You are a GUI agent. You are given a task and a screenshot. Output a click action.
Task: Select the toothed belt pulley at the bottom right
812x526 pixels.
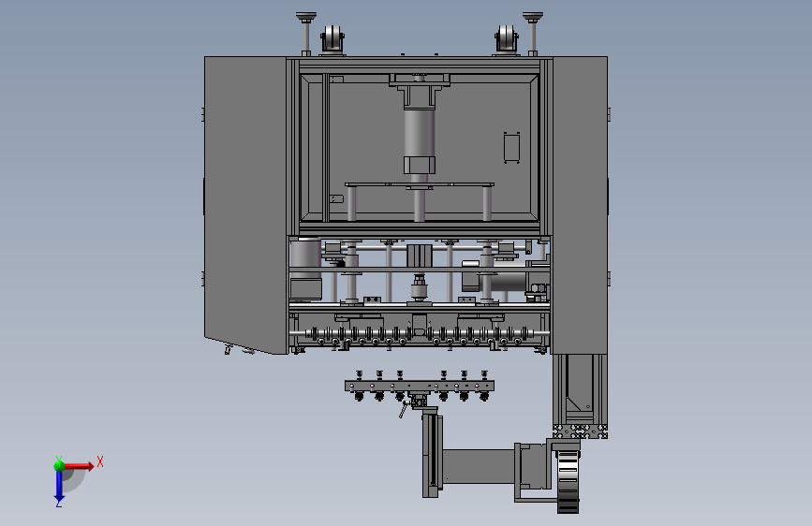point(568,481)
